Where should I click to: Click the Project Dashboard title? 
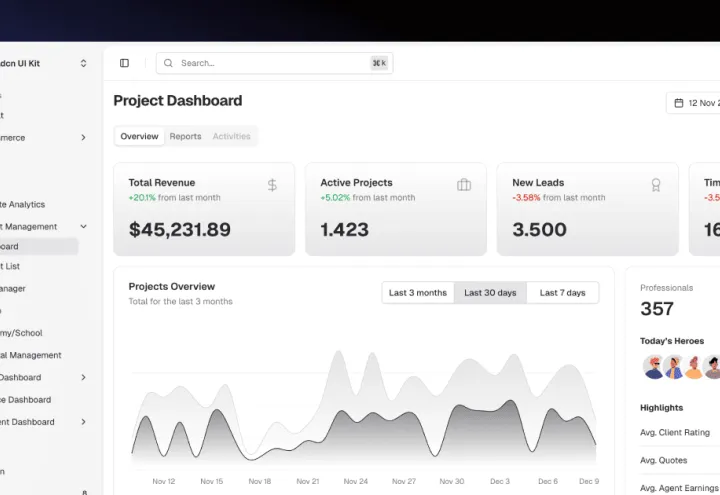pyautogui.click(x=178, y=101)
